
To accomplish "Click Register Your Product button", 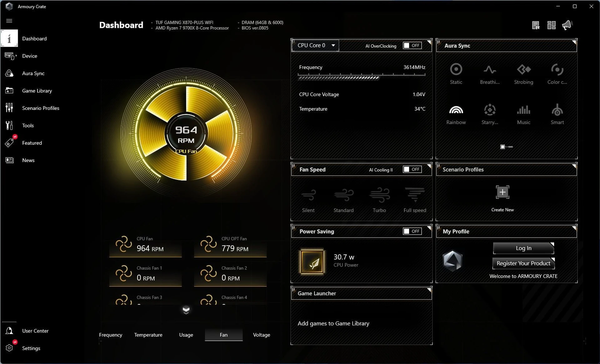I will 523,263.
